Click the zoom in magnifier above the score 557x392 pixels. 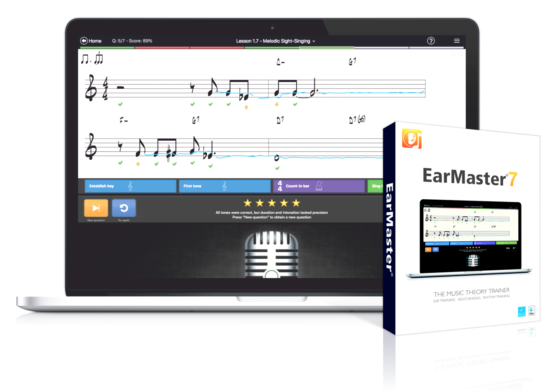click(x=461, y=54)
